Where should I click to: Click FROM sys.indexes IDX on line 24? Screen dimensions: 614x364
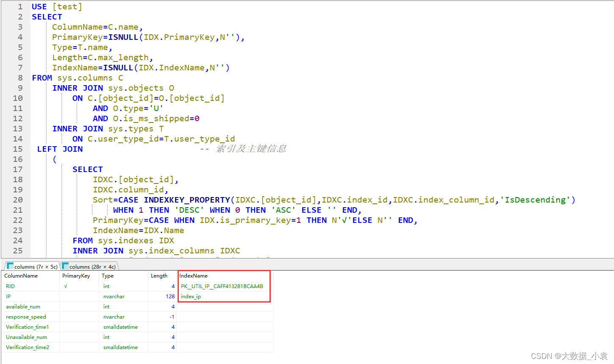click(123, 241)
